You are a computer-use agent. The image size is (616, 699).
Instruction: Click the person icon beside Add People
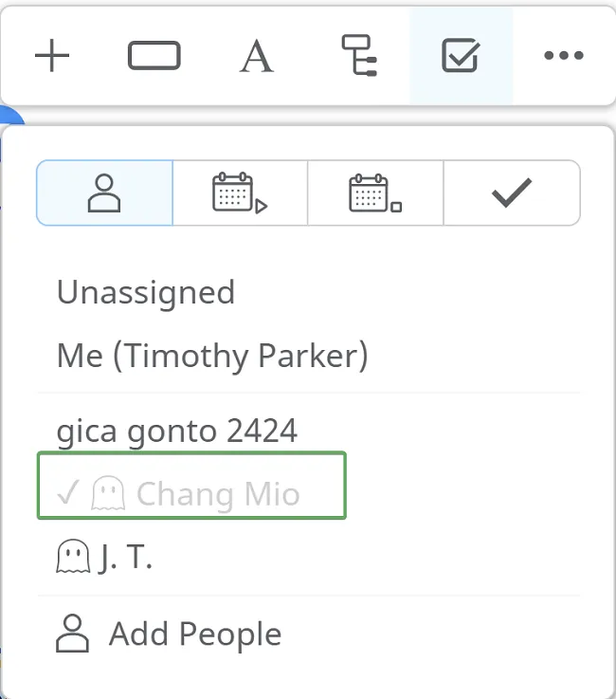coord(72,634)
